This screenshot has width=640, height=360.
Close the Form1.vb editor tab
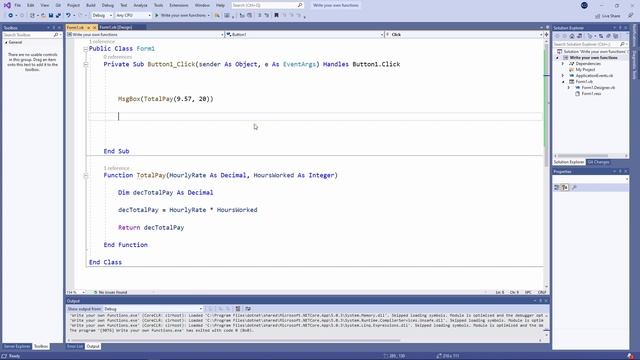[94, 27]
